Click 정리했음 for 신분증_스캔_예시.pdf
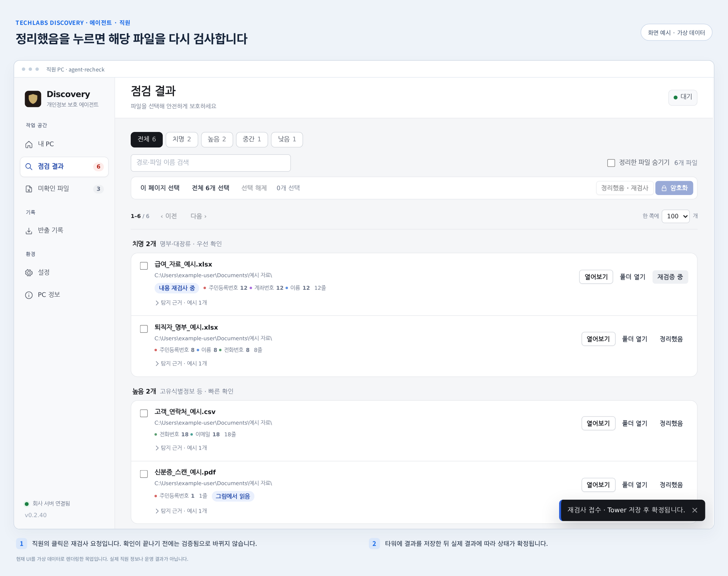This screenshot has width=728, height=576. 671,484
